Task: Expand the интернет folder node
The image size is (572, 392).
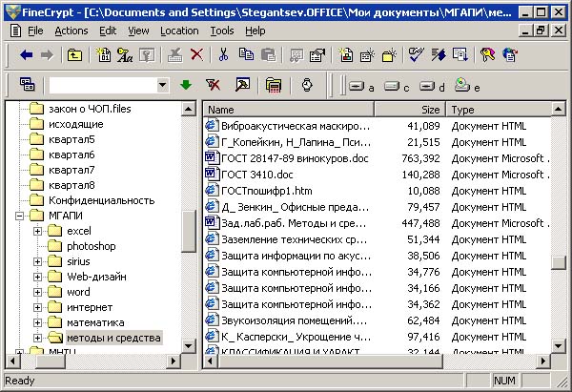Action: 37,308
